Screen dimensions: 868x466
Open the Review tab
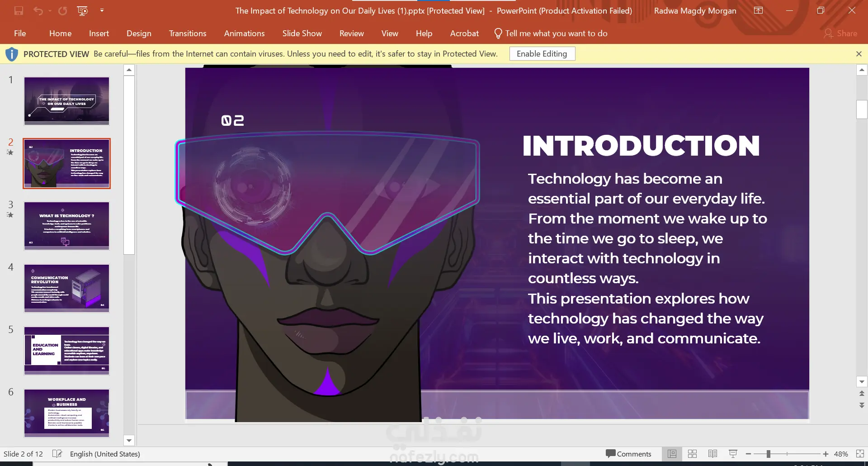pyautogui.click(x=352, y=33)
